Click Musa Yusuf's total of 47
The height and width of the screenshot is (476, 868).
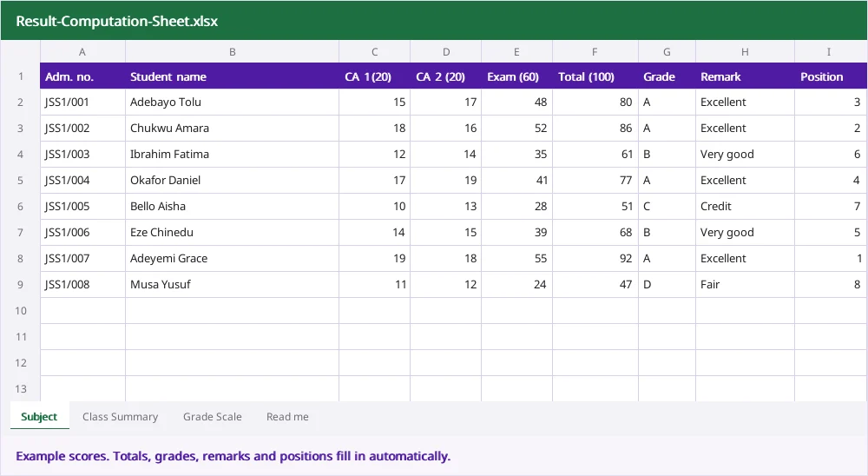[x=595, y=284]
